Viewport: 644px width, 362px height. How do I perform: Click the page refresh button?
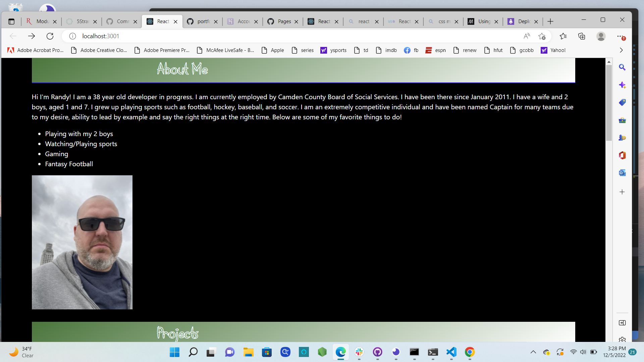click(x=50, y=36)
